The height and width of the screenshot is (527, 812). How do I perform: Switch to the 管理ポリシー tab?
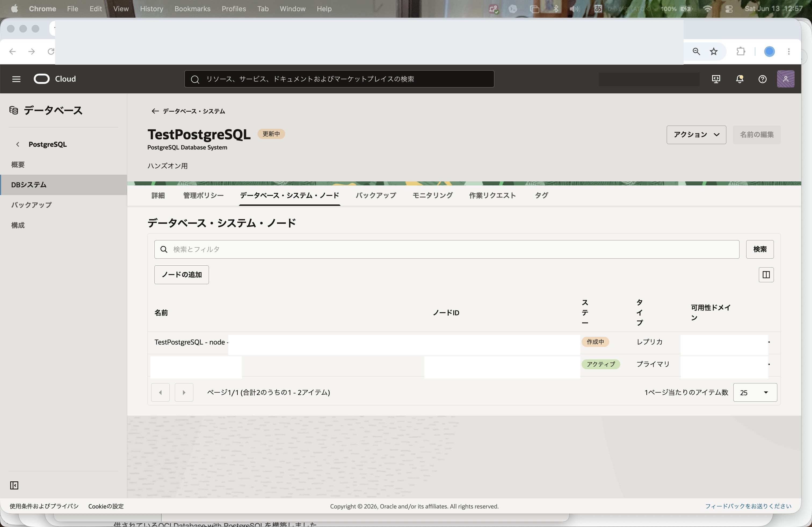[203, 195]
